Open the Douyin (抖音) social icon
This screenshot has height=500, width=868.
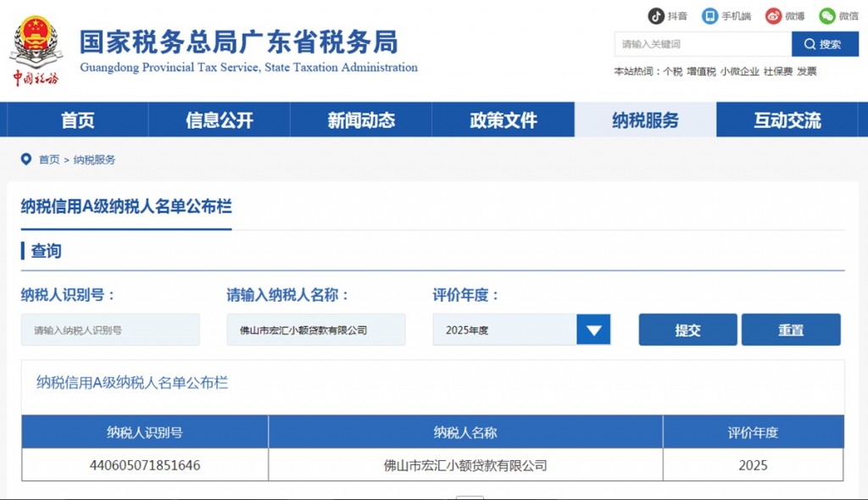point(656,16)
